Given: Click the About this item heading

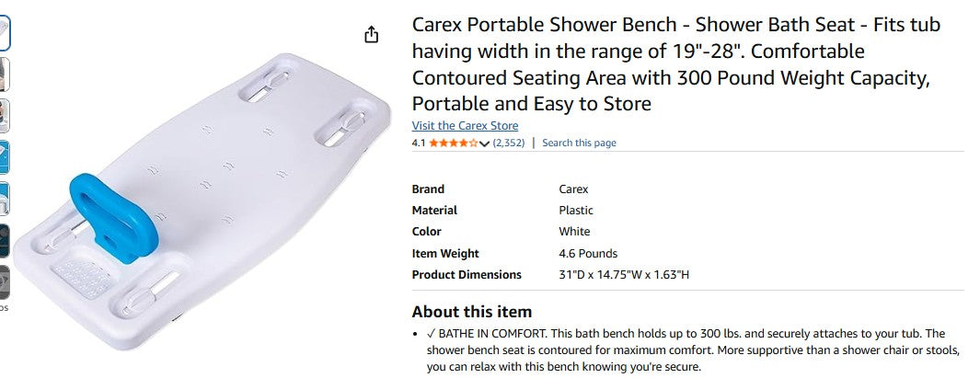Looking at the screenshot, I should (x=471, y=312).
